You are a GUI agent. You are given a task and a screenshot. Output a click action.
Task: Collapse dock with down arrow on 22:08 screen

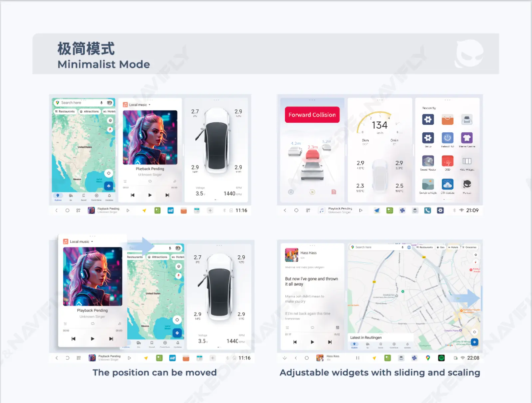click(285, 358)
